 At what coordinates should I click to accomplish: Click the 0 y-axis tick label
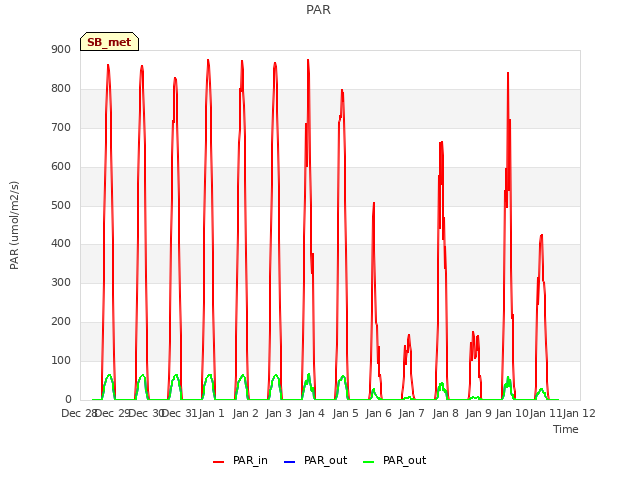point(68,400)
